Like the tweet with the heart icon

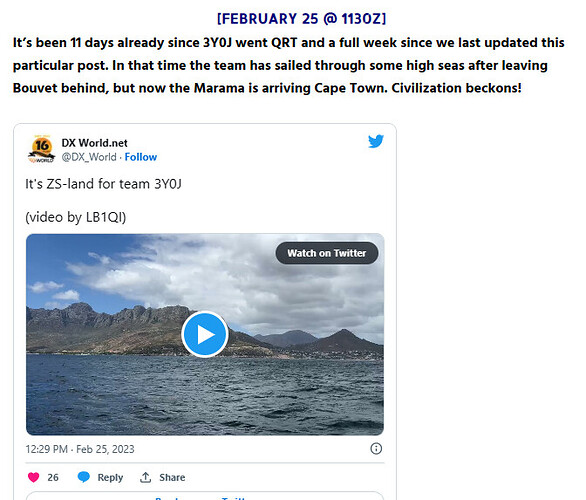click(34, 477)
